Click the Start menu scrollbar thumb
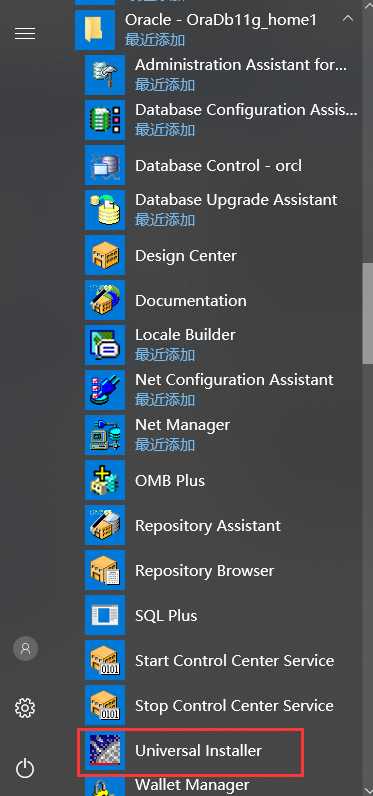 [368, 313]
